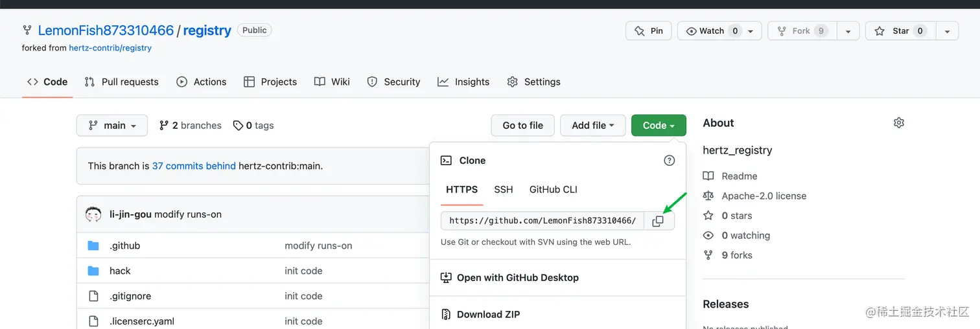Select the SSH clone tab
980x329 pixels.
pos(504,190)
